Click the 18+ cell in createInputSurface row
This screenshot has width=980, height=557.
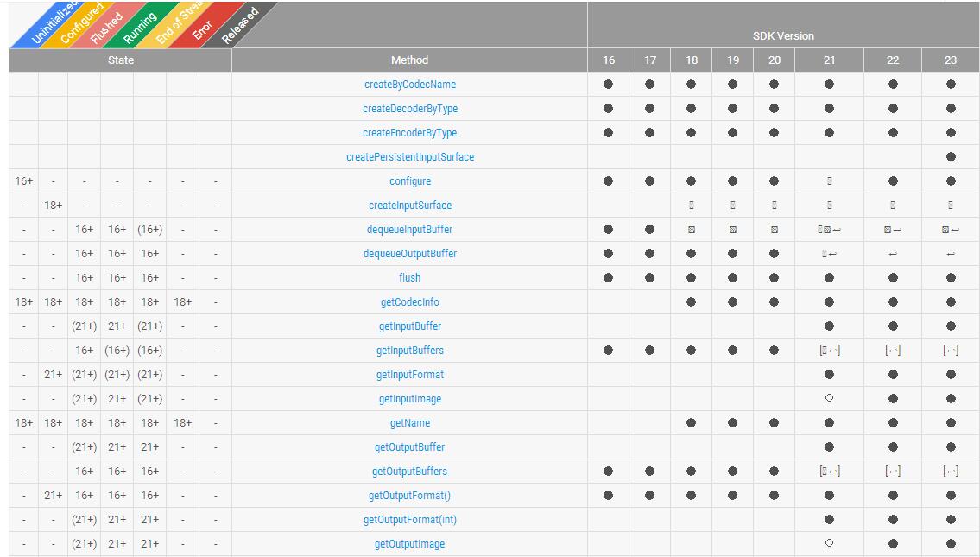coord(54,205)
